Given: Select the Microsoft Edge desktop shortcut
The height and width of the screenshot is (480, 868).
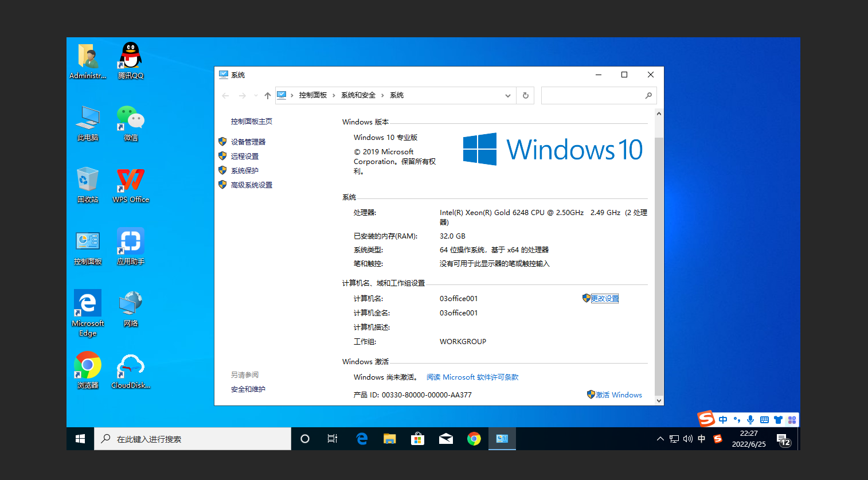Looking at the screenshot, I should click(x=88, y=313).
